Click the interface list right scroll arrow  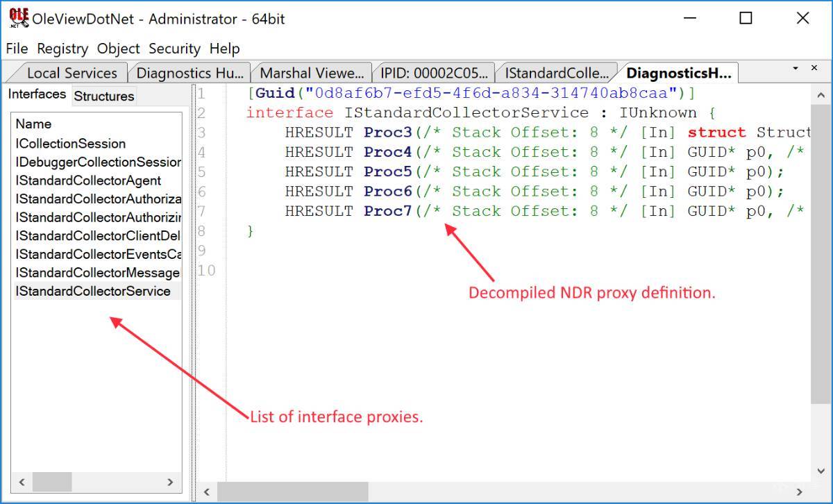coord(171,482)
